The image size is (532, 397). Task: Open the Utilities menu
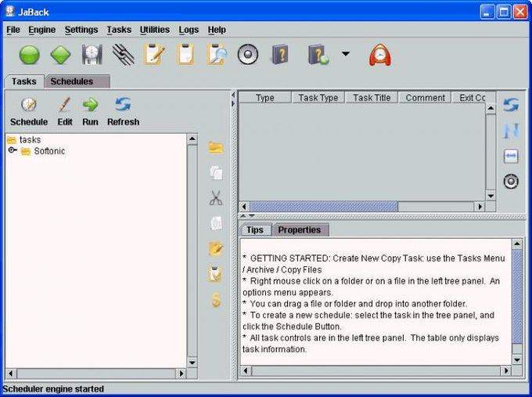pyautogui.click(x=154, y=30)
